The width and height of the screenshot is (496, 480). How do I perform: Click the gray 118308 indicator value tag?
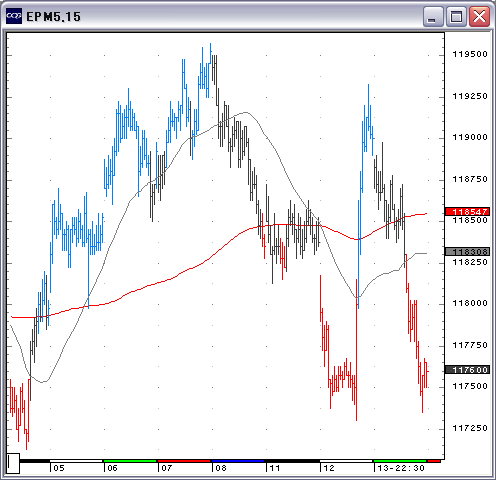(x=468, y=252)
